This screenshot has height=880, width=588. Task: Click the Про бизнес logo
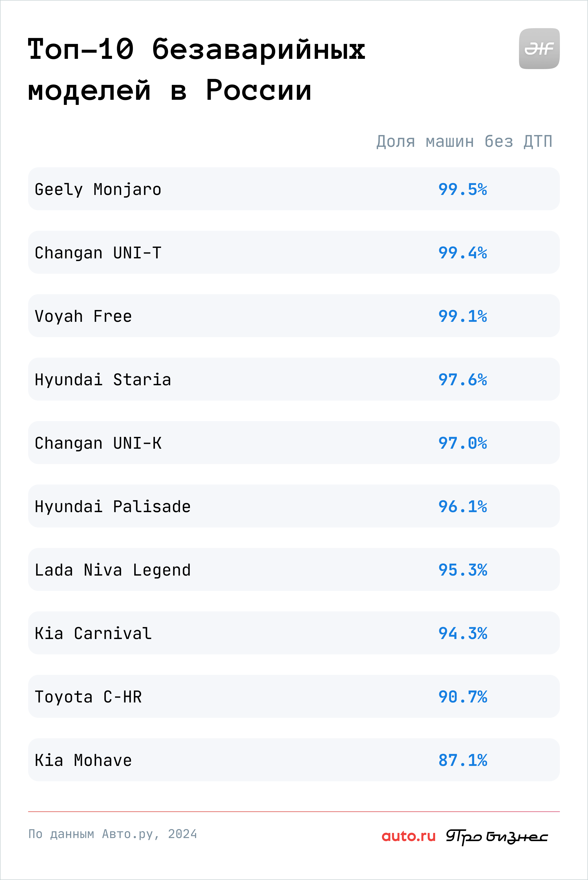(x=497, y=837)
